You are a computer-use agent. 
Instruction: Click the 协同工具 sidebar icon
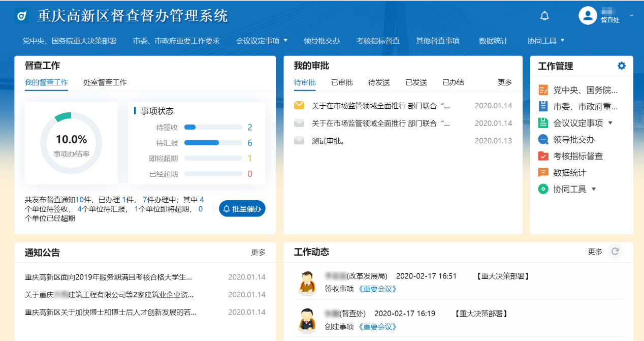pyautogui.click(x=543, y=189)
